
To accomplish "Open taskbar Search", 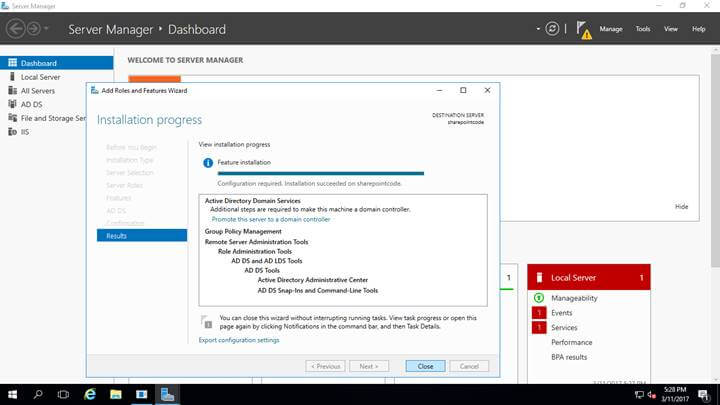I will click(x=38, y=394).
